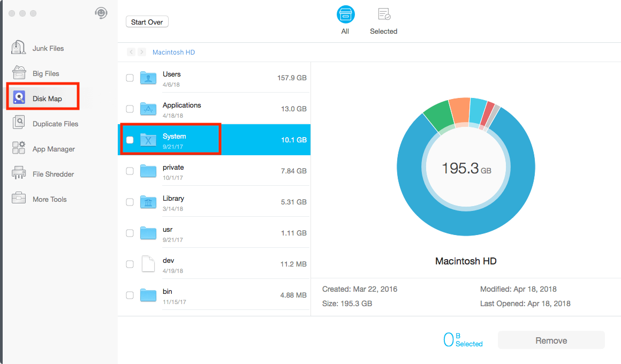Open More Tools toolbox

click(x=49, y=199)
